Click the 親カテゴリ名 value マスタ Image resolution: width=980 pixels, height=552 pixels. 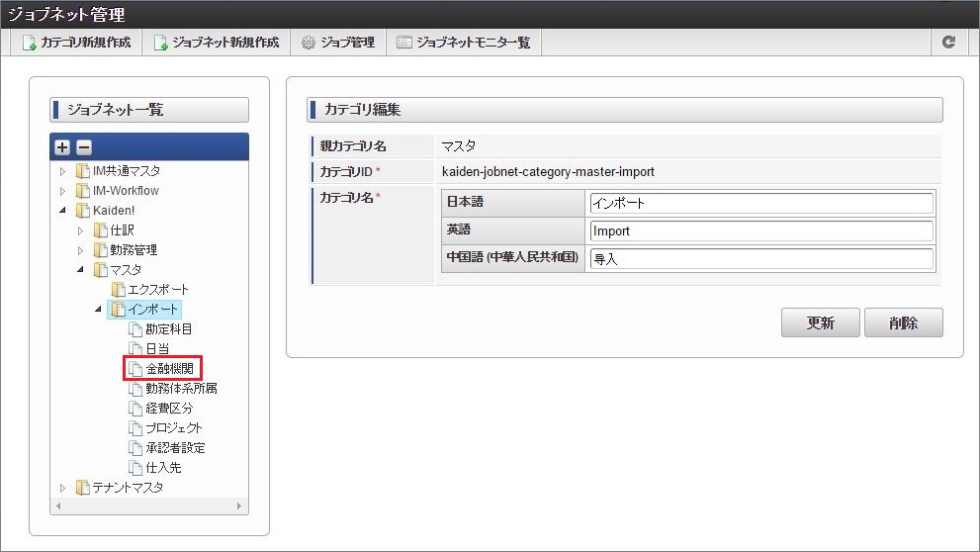(x=459, y=145)
